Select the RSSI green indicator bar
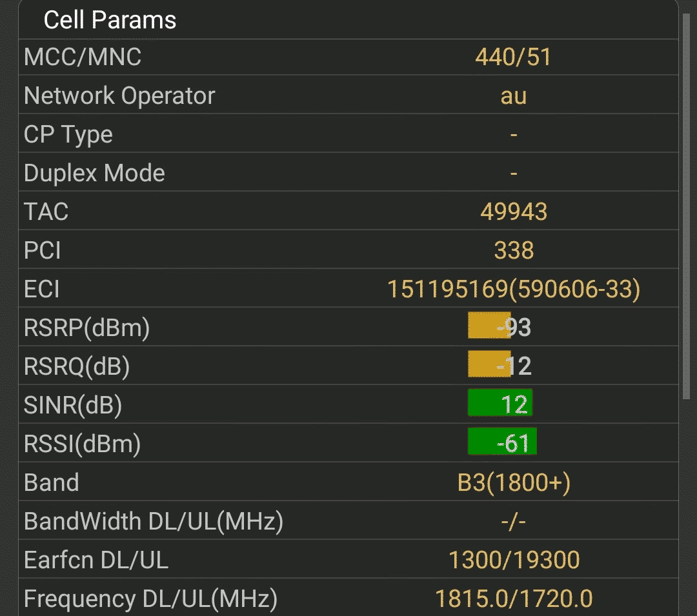The height and width of the screenshot is (616, 697). 502,442
